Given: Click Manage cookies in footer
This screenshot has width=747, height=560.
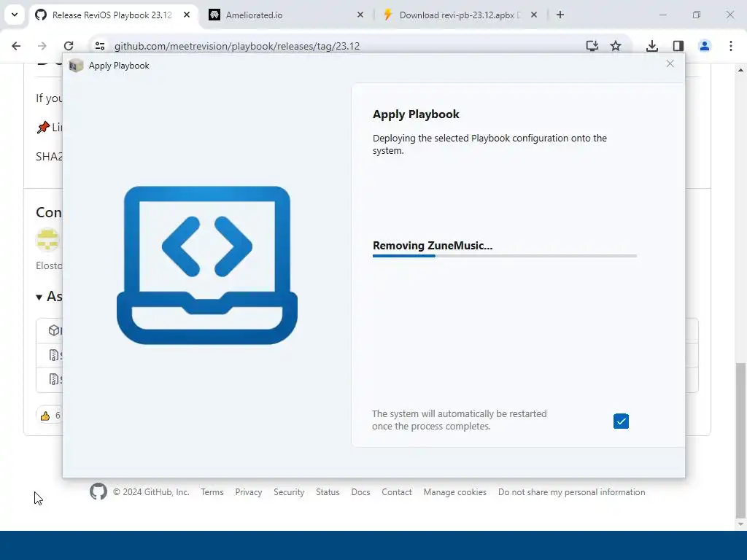Looking at the screenshot, I should click(x=455, y=492).
